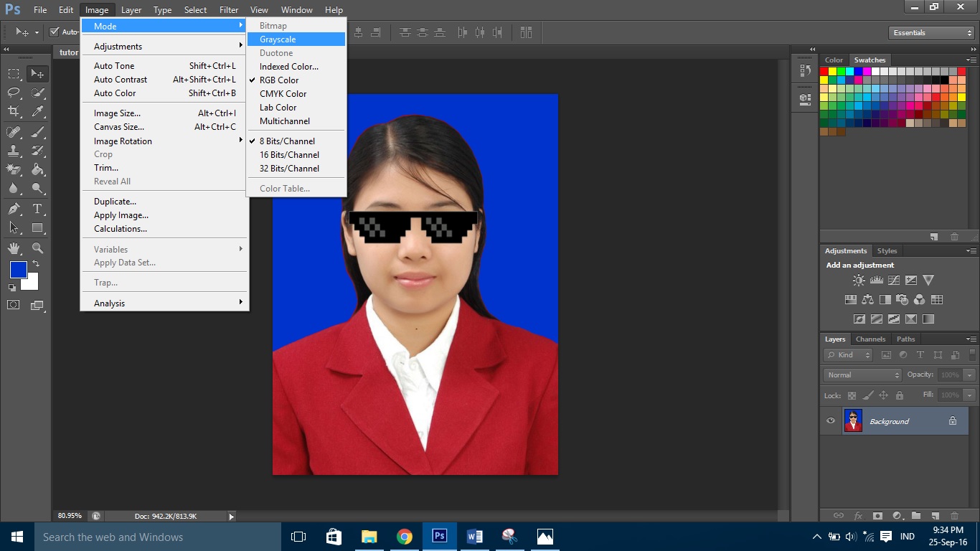Select the Move tool in toolbox
Image resolution: width=980 pixels, height=551 pixels.
tap(37, 73)
